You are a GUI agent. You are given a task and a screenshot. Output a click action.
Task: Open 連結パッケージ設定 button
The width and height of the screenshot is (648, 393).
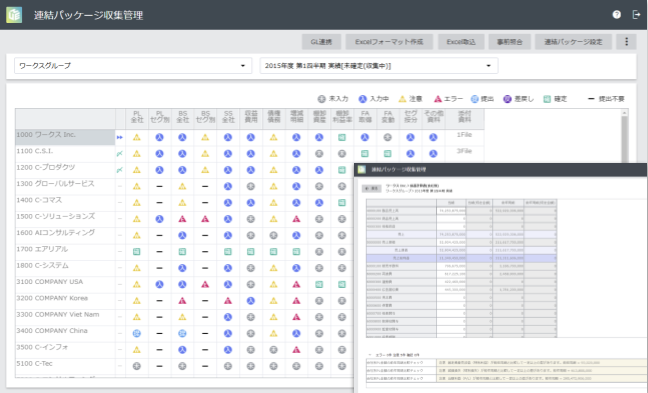573,42
